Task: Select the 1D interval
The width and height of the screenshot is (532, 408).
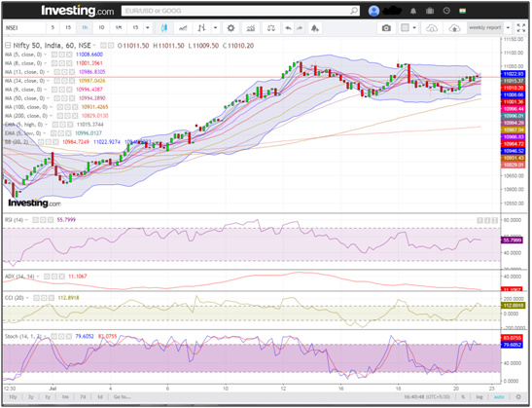Action: [101, 28]
